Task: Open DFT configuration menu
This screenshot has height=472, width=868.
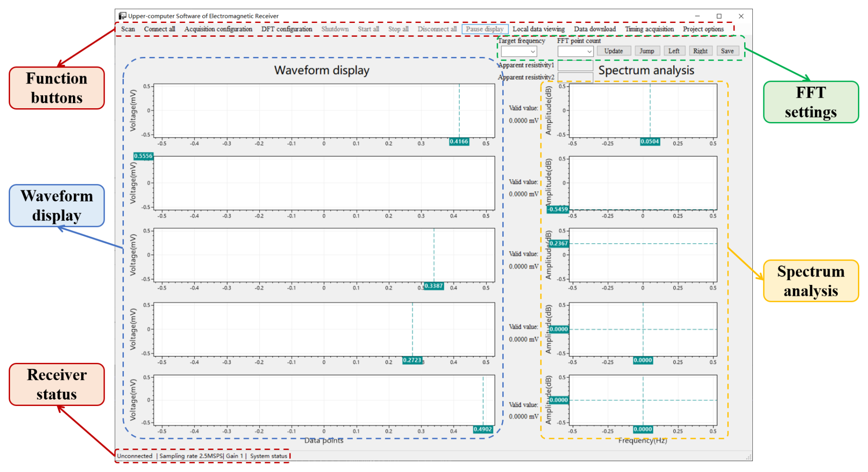Action: [286, 29]
